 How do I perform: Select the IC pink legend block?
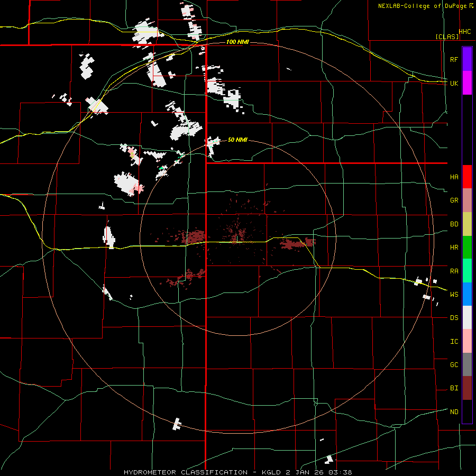coord(467,341)
